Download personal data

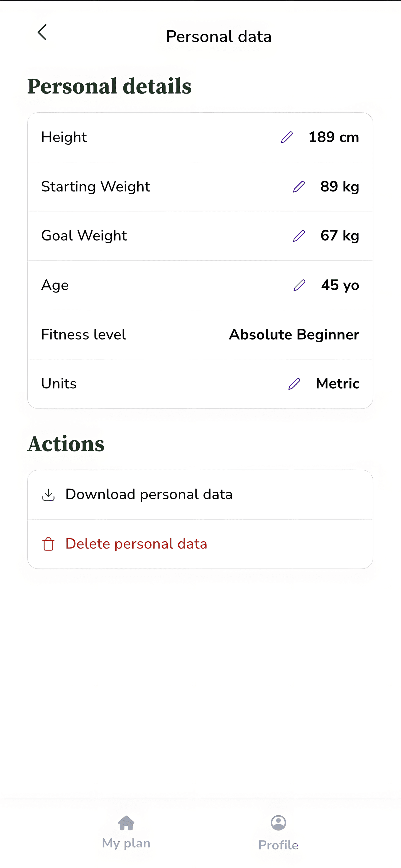tap(149, 494)
